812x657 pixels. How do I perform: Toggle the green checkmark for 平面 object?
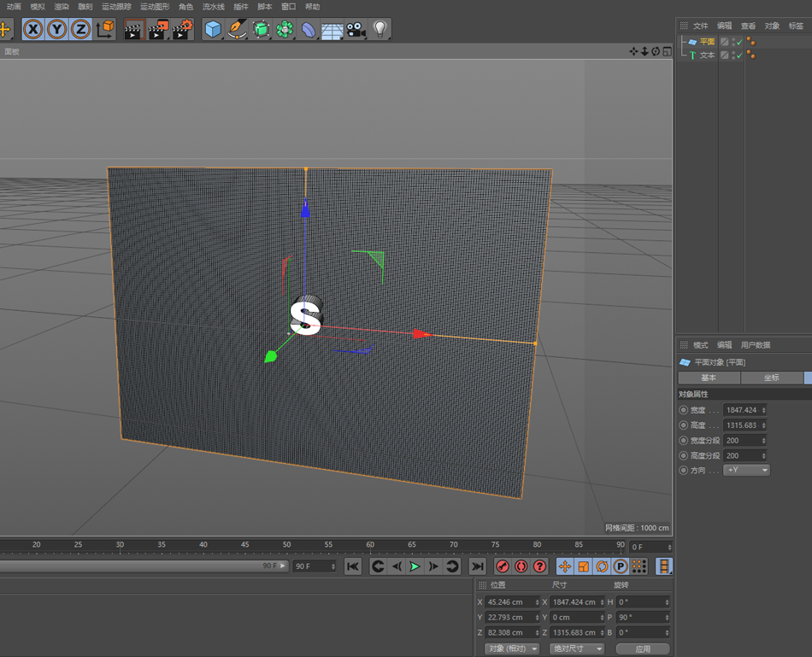739,42
